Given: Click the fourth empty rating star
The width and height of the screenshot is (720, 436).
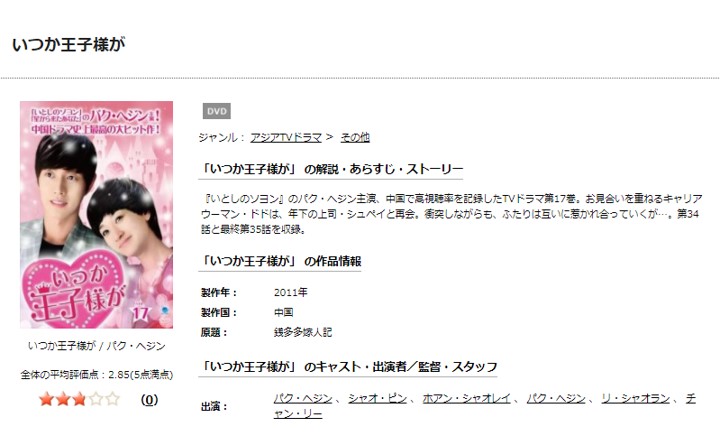Looking at the screenshot, I should pyautogui.click(x=96, y=399).
